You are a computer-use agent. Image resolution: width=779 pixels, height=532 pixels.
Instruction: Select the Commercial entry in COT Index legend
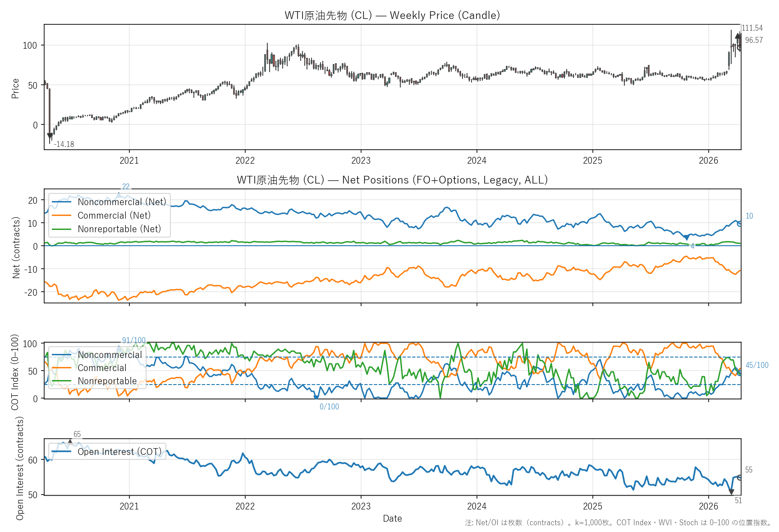[102, 368]
